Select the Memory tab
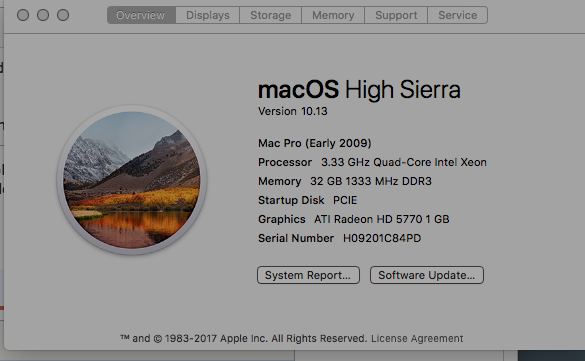Image resolution: width=585 pixels, height=361 pixels. 333,15
